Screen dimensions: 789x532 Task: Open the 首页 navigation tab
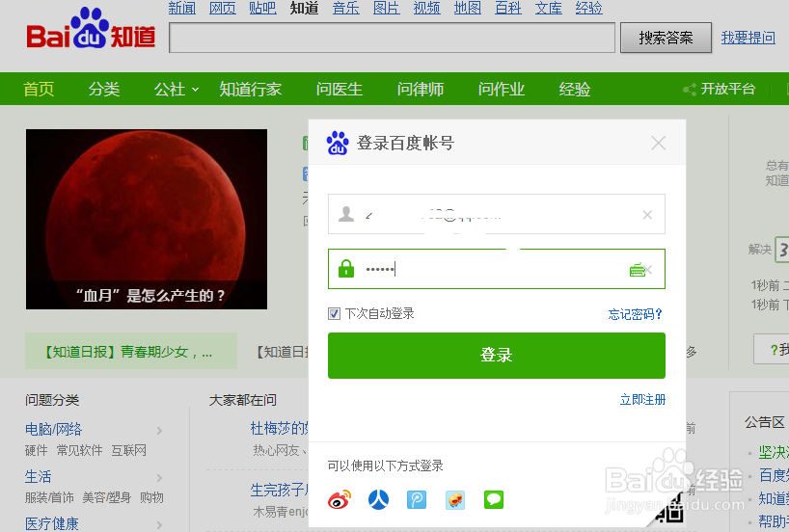(x=39, y=89)
